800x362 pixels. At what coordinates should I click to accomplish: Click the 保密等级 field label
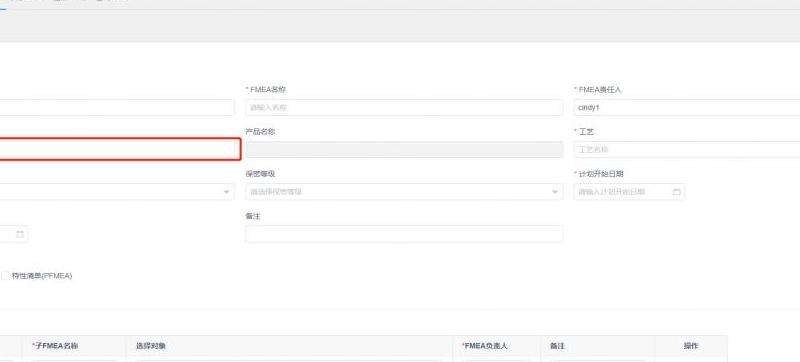point(260,174)
